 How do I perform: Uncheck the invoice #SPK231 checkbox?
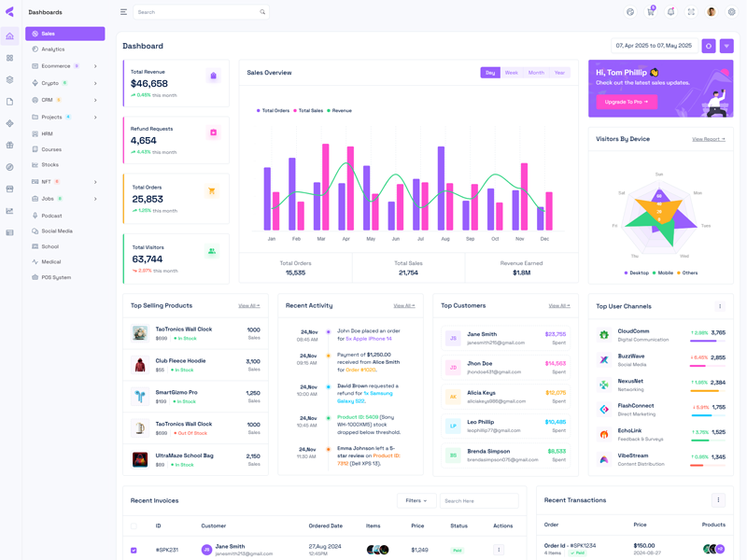click(x=134, y=550)
